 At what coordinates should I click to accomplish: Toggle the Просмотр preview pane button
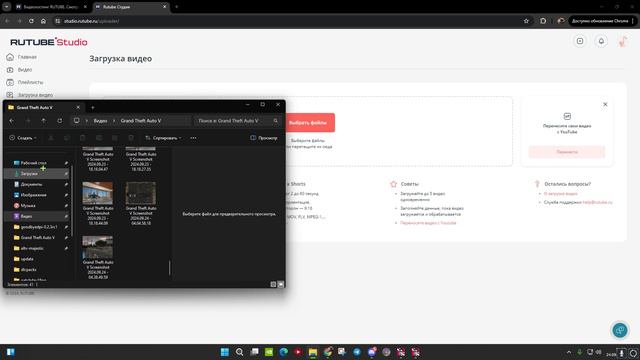(264, 138)
